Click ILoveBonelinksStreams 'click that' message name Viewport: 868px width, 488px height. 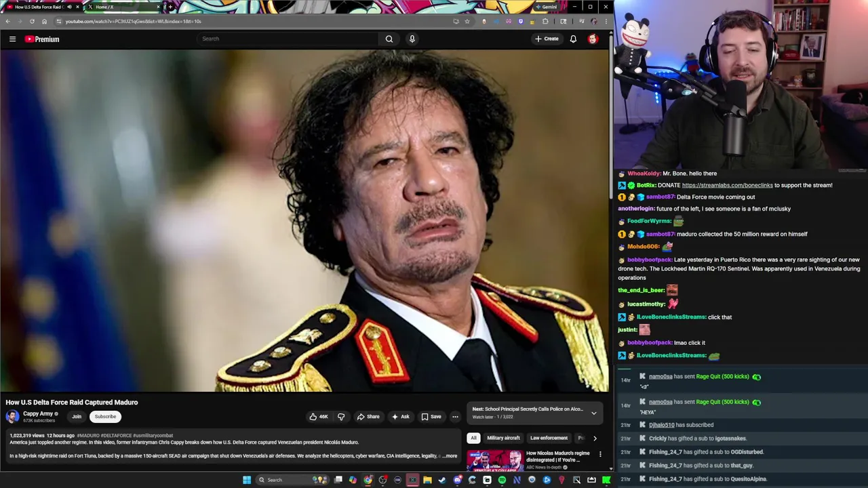point(671,317)
